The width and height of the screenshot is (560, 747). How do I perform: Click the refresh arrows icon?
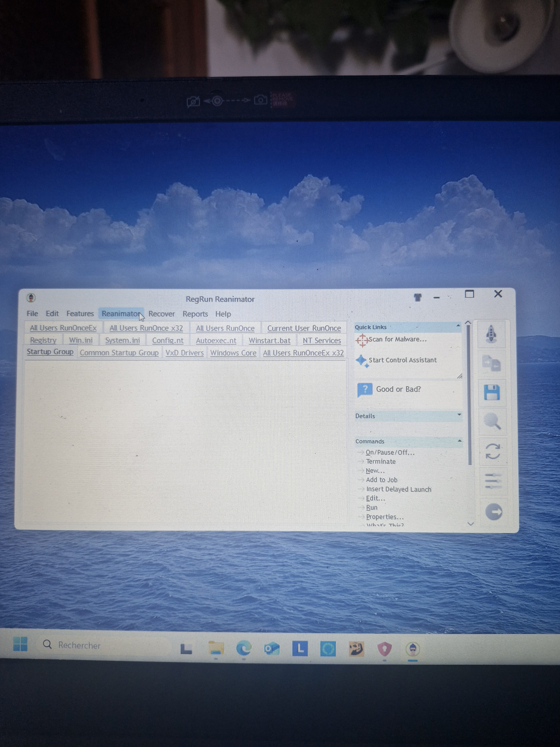[x=492, y=451]
